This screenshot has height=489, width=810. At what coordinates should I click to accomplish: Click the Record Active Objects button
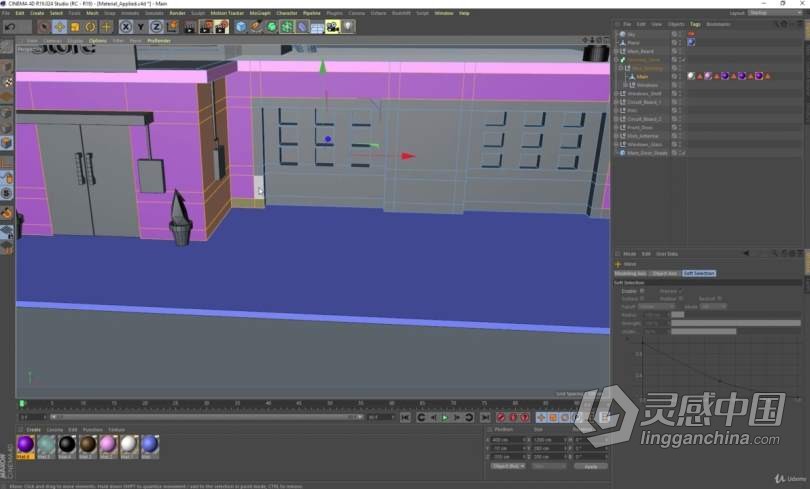[x=501, y=417]
